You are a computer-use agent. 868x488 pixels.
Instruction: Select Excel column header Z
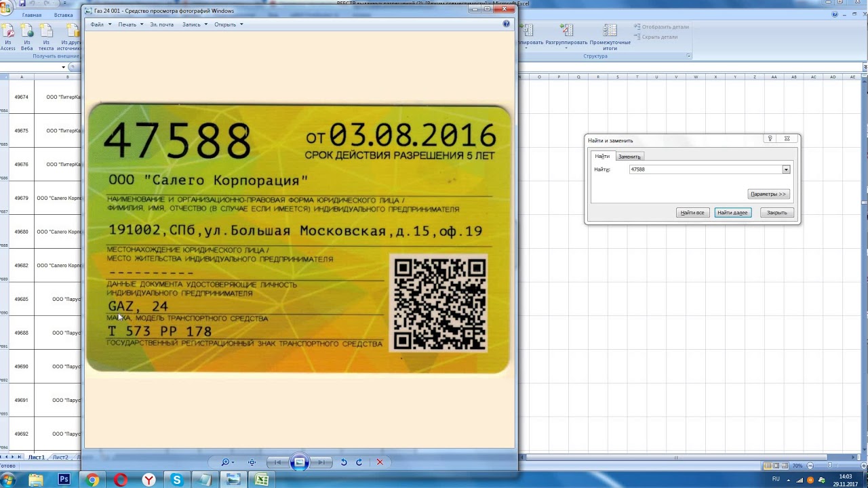tap(754, 77)
